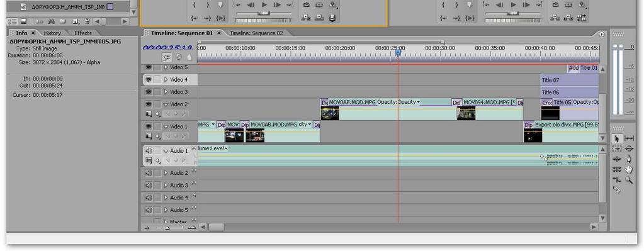This screenshot has height=251, width=644.
Task: Select the Razor tool
Action: pyautogui.click(x=616, y=189)
